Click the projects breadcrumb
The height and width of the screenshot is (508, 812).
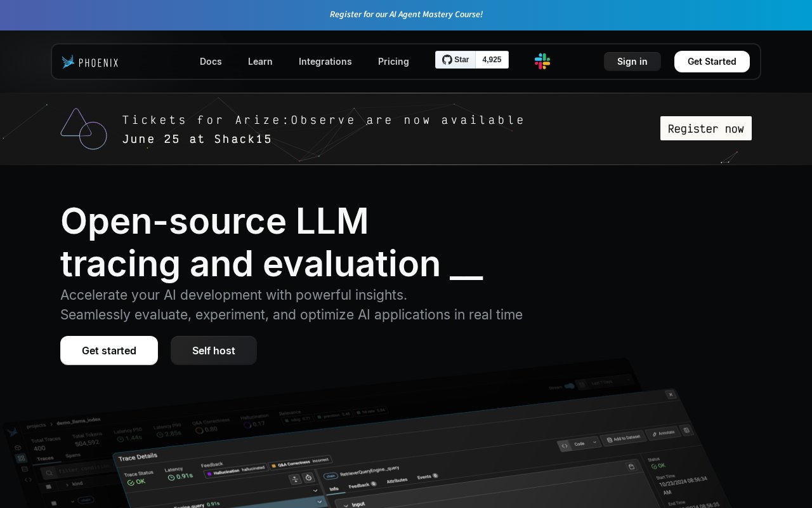click(36, 426)
